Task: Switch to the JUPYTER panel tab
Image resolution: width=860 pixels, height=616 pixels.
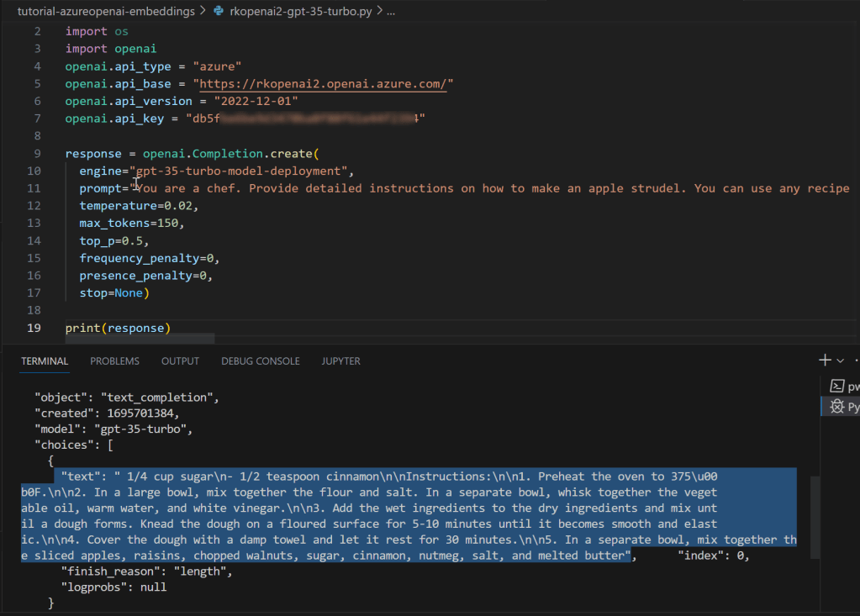Action: click(340, 361)
